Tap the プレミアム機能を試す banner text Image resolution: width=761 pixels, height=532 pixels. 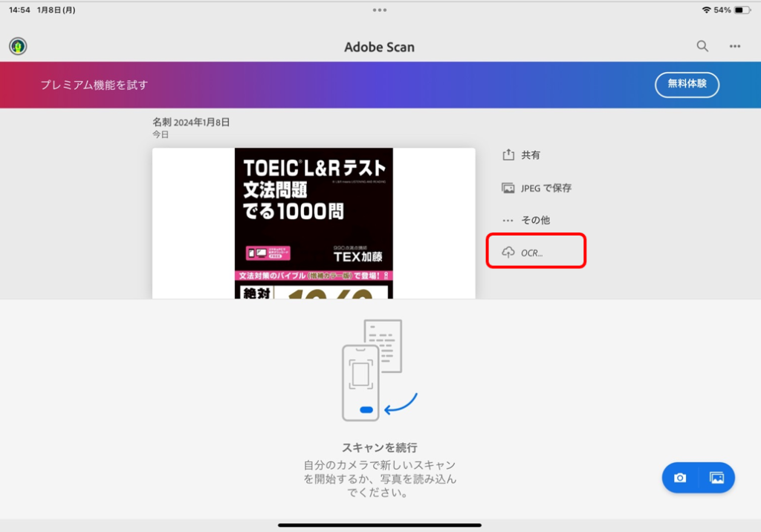point(94,85)
